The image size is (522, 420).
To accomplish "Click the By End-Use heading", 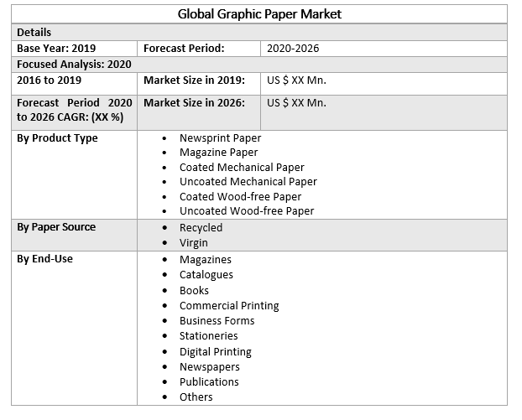I will (x=44, y=259).
